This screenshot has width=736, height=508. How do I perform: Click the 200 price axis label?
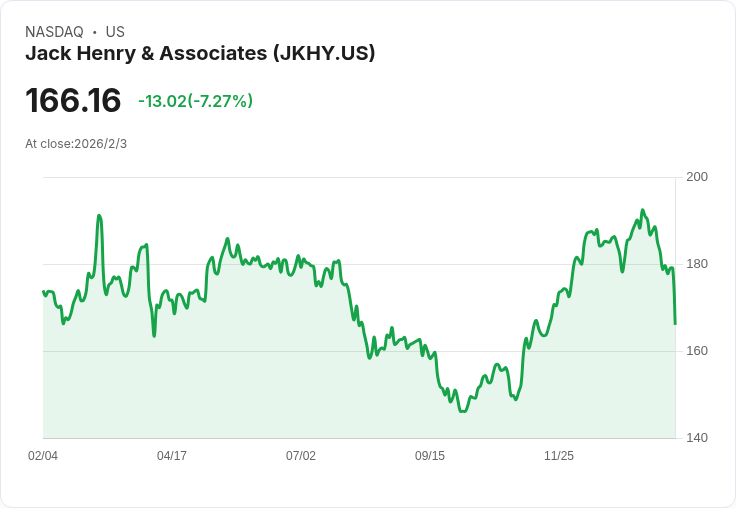[x=697, y=177]
